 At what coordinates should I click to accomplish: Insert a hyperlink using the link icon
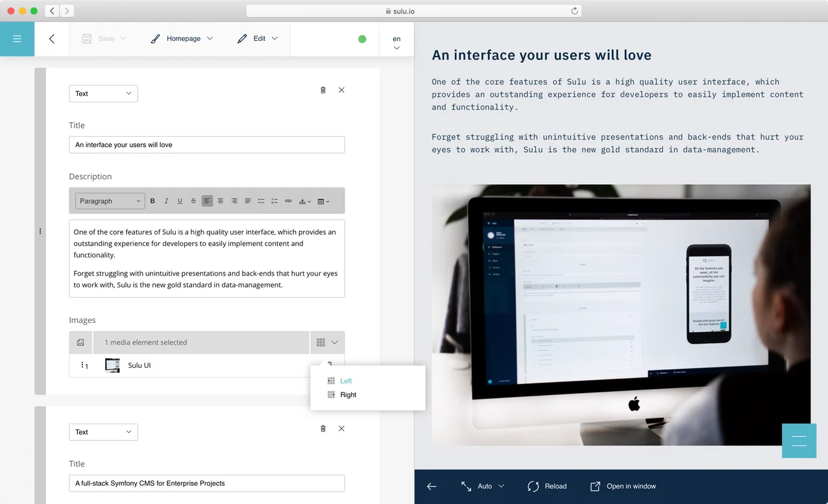(x=288, y=201)
